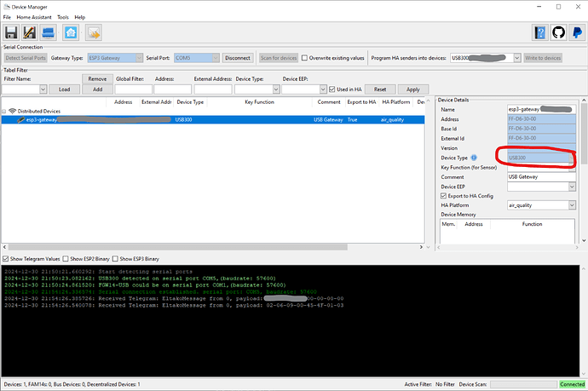
Task: Click the Function column header in Device Memory
Action: click(x=532, y=224)
